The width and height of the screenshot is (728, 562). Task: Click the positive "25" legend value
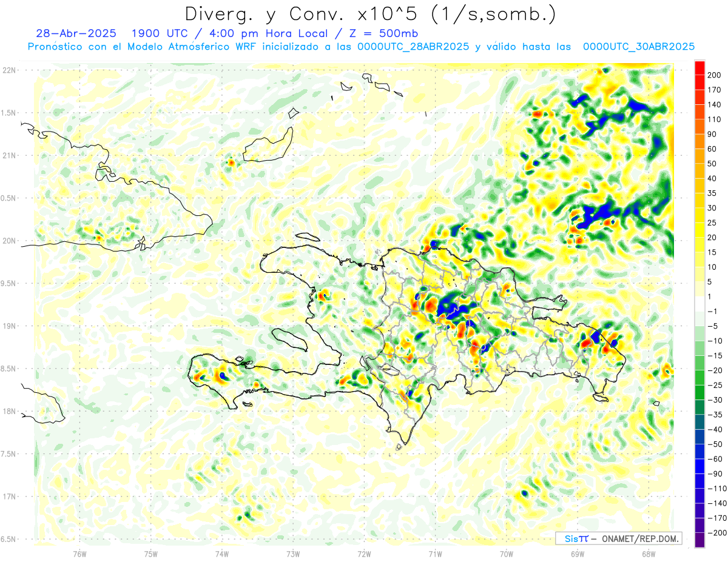(712, 222)
